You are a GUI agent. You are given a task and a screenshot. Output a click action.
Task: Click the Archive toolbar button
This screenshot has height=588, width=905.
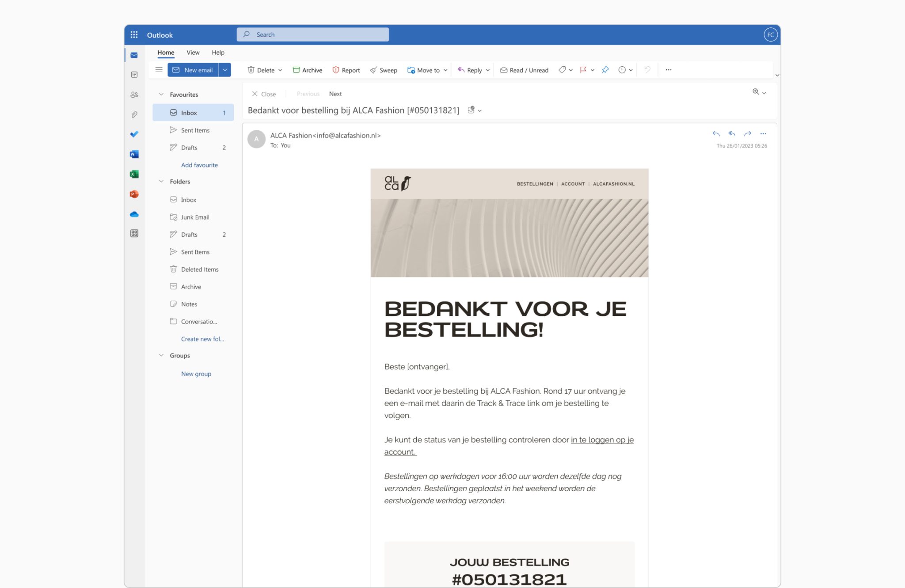click(307, 70)
